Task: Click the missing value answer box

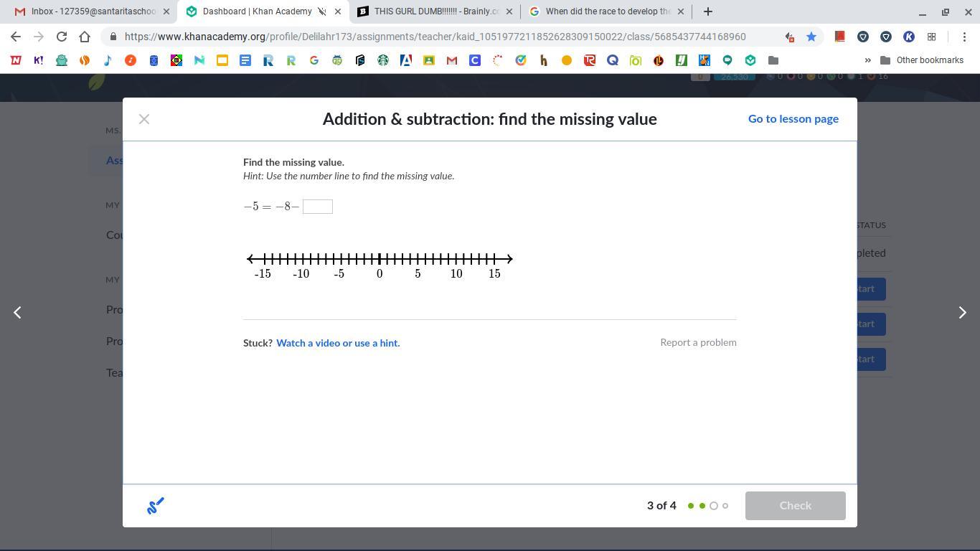Action: tap(318, 207)
